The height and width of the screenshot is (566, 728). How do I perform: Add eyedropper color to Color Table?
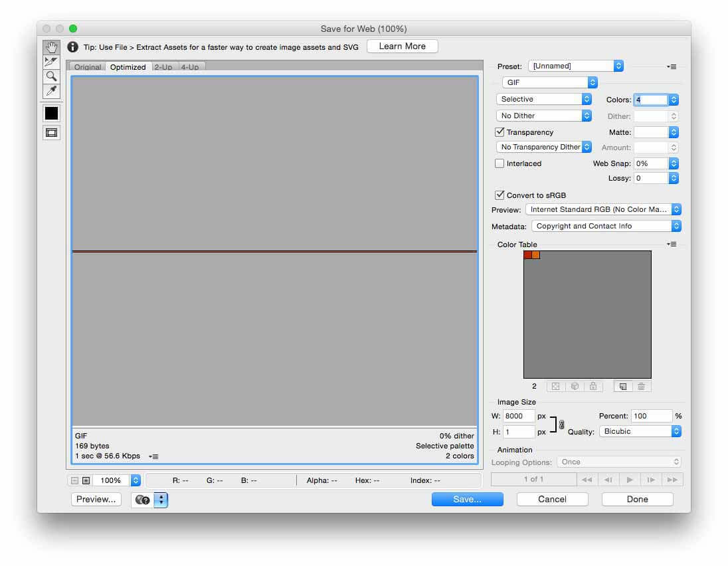(x=623, y=387)
